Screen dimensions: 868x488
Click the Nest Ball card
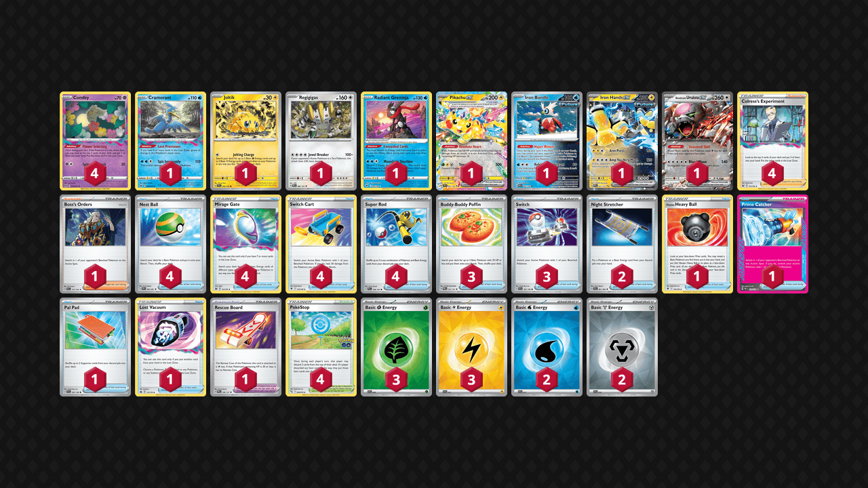[x=170, y=244]
